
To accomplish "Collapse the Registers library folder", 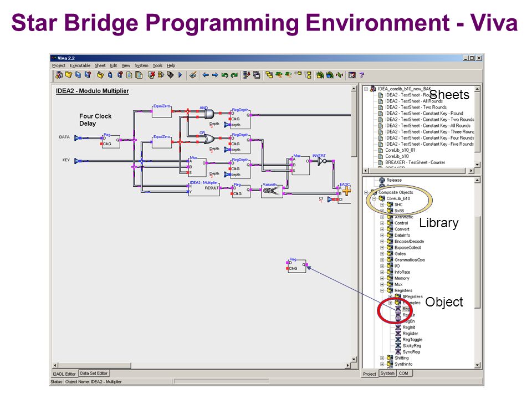I will pos(382,290).
